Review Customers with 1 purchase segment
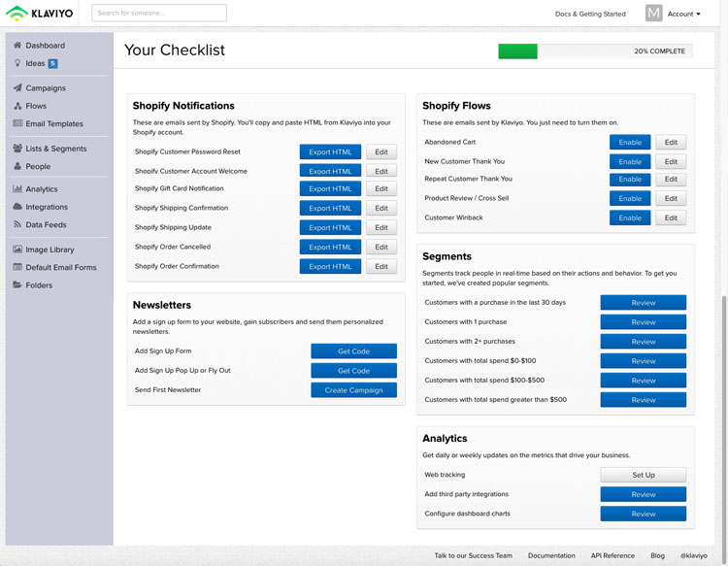 [x=643, y=321]
